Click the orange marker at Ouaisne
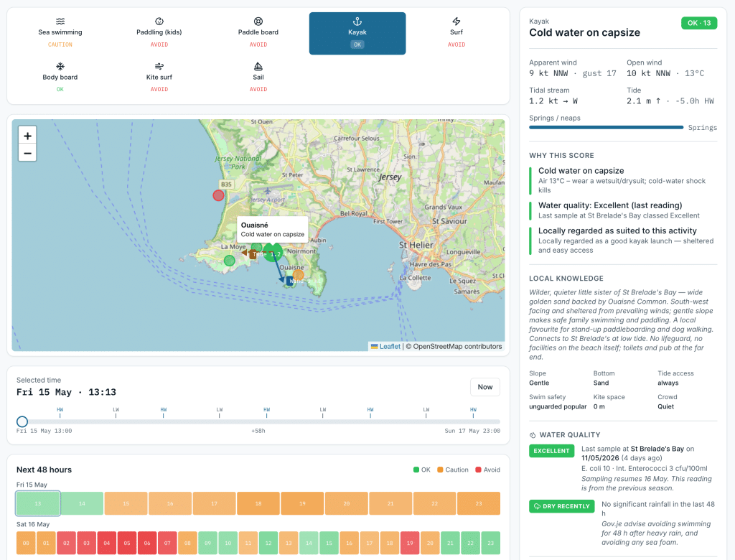Viewport: 735px width, 560px height. pos(298,275)
